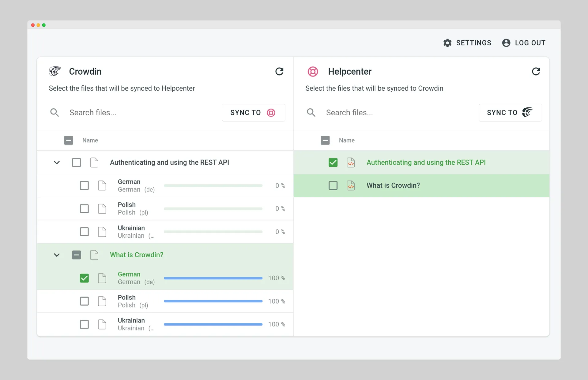Toggle Crowdin 'What is Crowdin?' partial checkbox
The width and height of the screenshot is (588, 380).
77,255
